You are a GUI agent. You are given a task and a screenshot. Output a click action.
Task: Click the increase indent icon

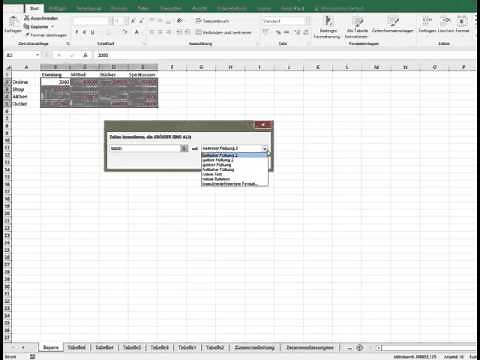point(188,32)
